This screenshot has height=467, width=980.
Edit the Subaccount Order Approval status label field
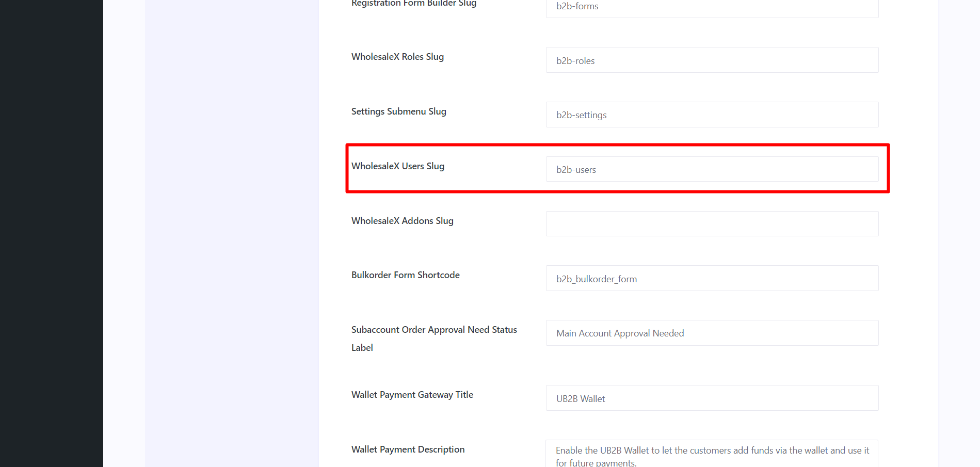click(712, 333)
